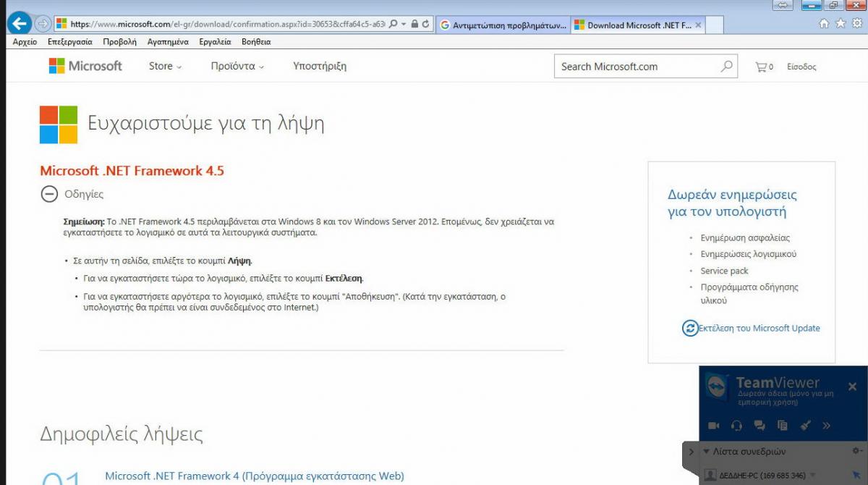Switch to the Αντιμετώπιση προβλημάτων tab
The width and height of the screenshot is (868, 485).
click(503, 25)
